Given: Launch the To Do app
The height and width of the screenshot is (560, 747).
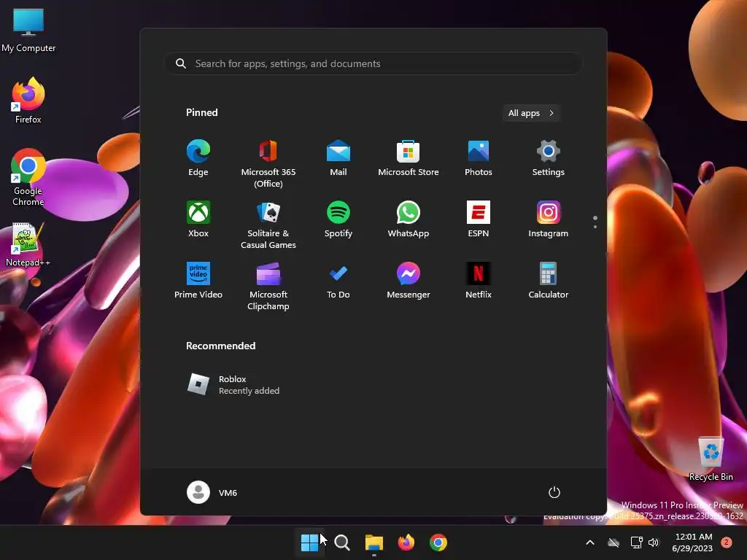Looking at the screenshot, I should tap(338, 281).
